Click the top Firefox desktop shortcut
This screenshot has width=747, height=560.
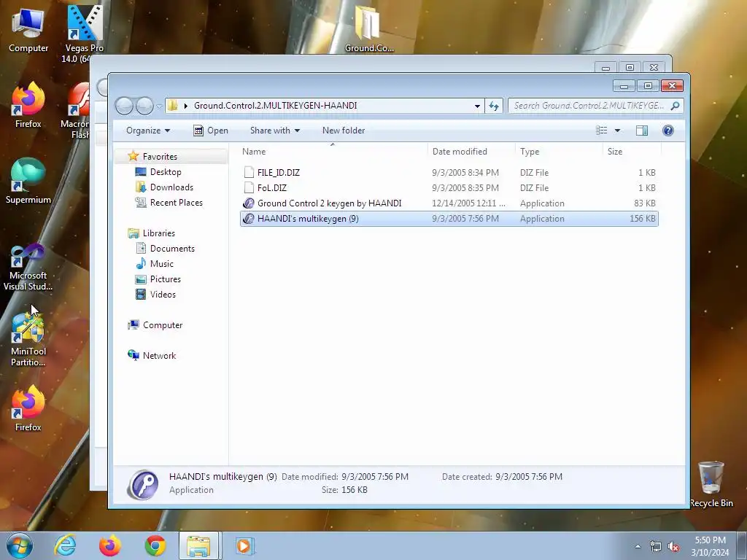(x=28, y=105)
